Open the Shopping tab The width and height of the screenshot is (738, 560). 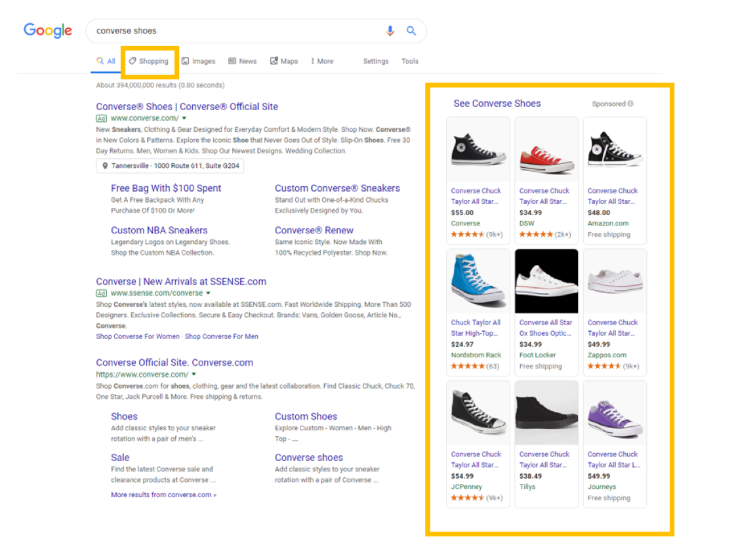(x=149, y=61)
